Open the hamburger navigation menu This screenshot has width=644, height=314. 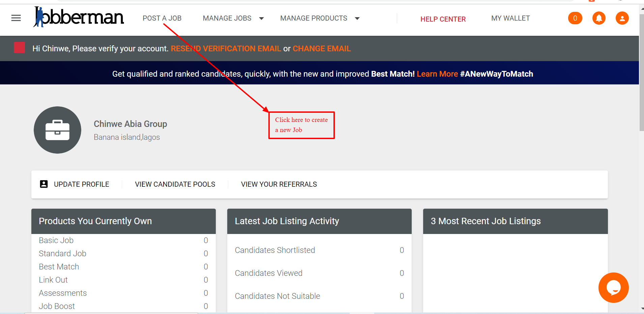click(16, 18)
